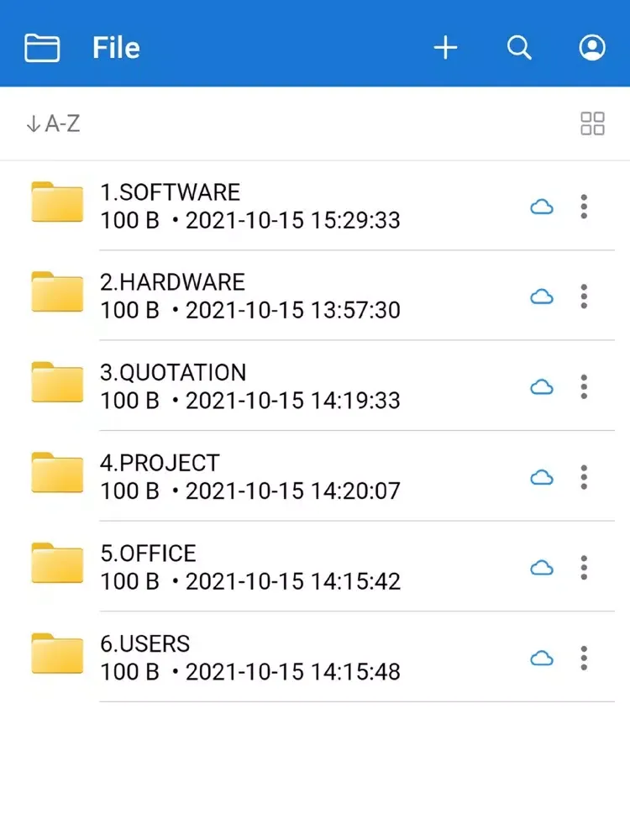Select the 3.QUOTATION folder name
Image resolution: width=630 pixels, height=840 pixels.
pyautogui.click(x=173, y=373)
